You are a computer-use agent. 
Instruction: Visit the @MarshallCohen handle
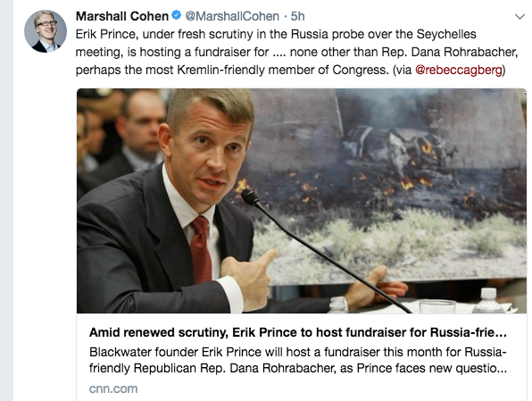coord(232,16)
